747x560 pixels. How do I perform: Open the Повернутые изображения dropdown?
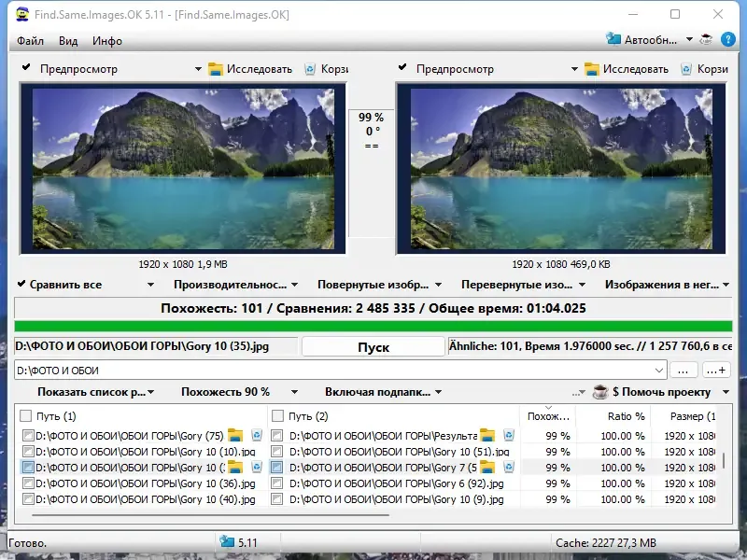click(x=379, y=285)
